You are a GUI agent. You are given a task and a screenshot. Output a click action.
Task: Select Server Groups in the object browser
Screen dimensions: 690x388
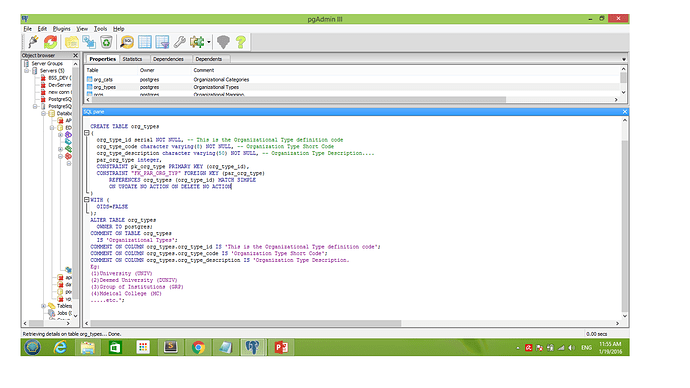[x=47, y=63]
